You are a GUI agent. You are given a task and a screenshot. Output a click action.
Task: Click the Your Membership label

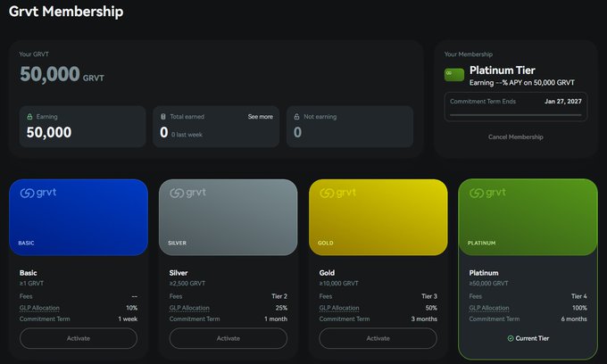coord(469,54)
